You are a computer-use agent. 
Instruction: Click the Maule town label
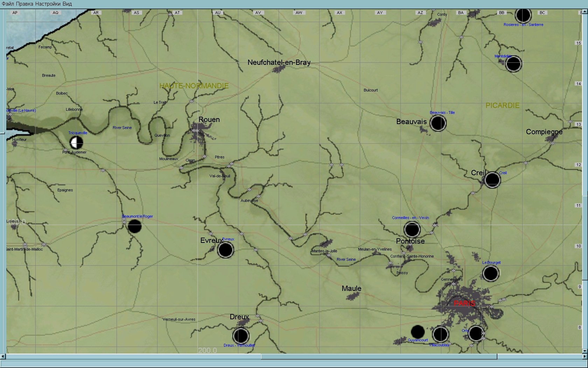click(351, 288)
